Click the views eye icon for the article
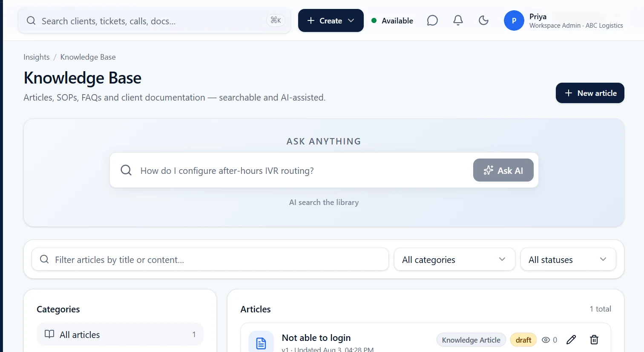The image size is (644, 352). [546, 340]
